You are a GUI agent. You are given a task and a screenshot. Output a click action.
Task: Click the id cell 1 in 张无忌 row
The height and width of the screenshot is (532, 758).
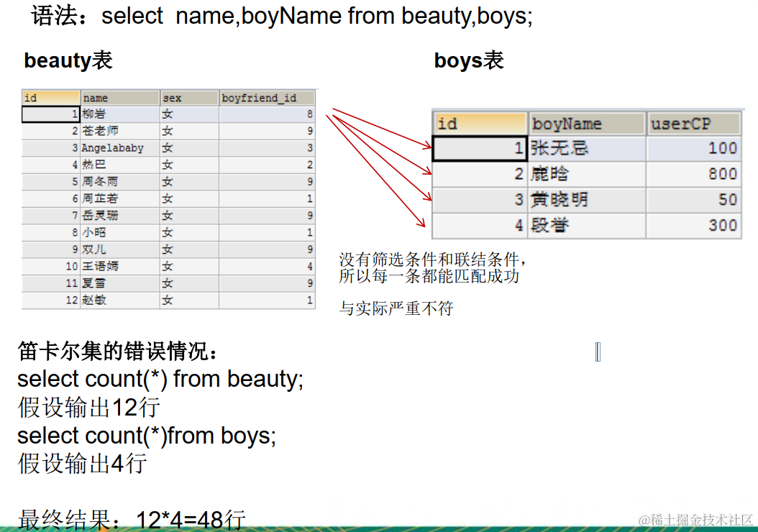click(480, 148)
